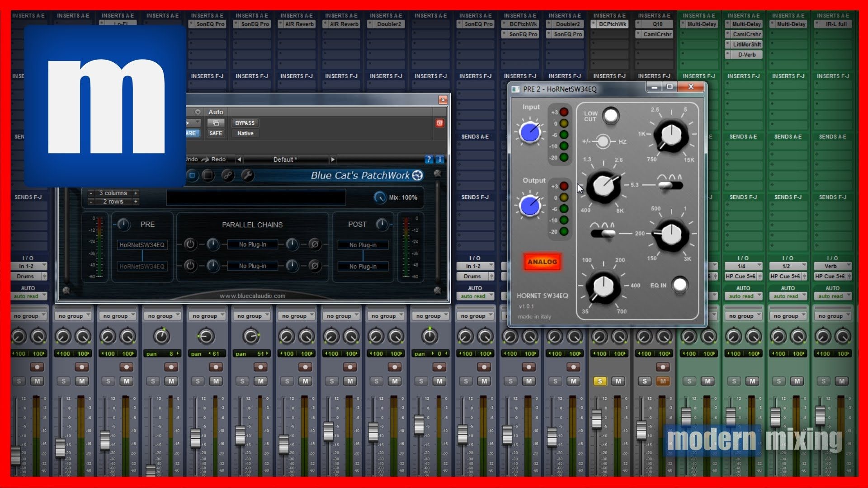Screen dimensions: 868x488
Task: Open PatchWork help question mark icon
Action: point(429,160)
